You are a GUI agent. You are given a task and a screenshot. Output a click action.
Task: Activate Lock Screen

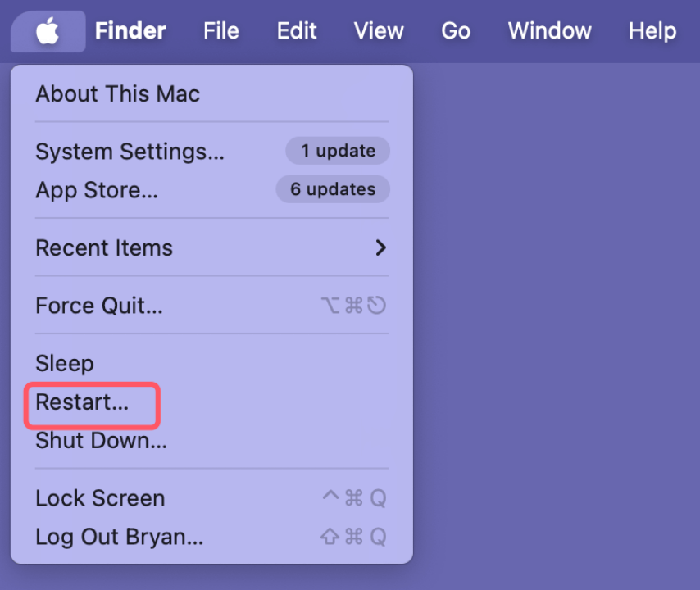[99, 498]
